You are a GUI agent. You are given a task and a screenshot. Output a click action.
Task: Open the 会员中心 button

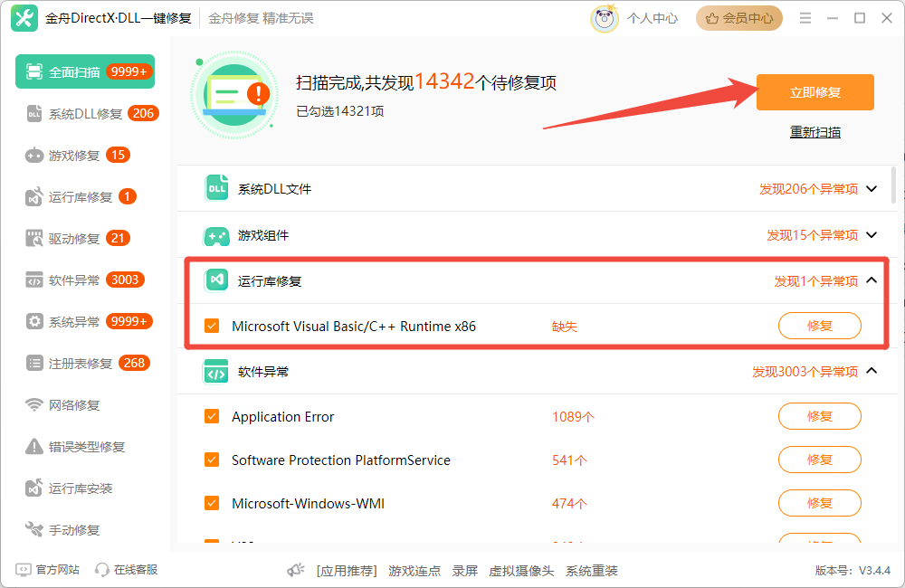point(738,18)
